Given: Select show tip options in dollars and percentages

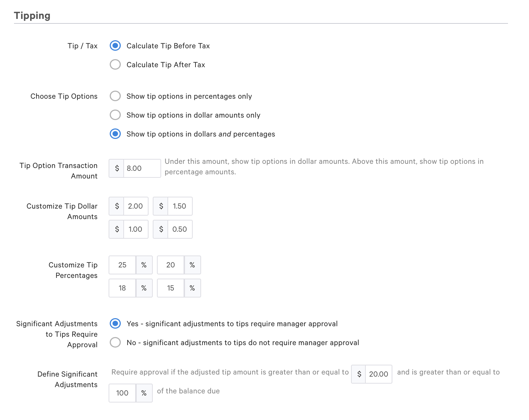Looking at the screenshot, I should tap(115, 134).
